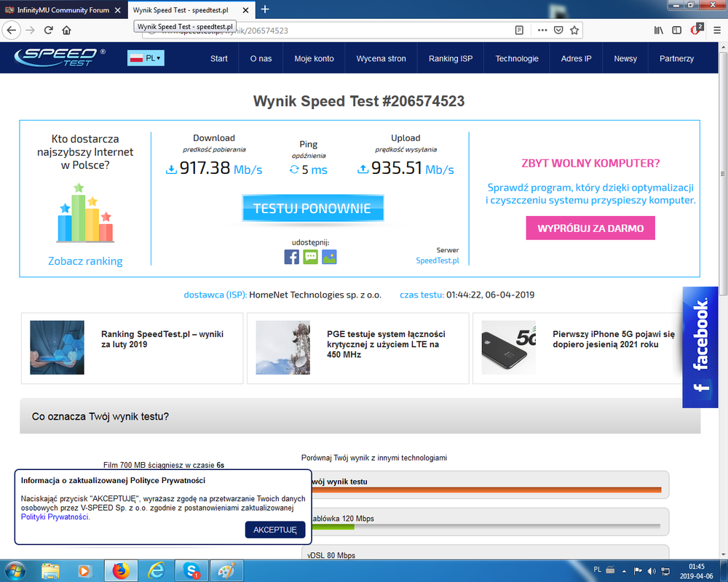728x582 pixels.
Task: Open the Start menu item
Action: [x=218, y=58]
